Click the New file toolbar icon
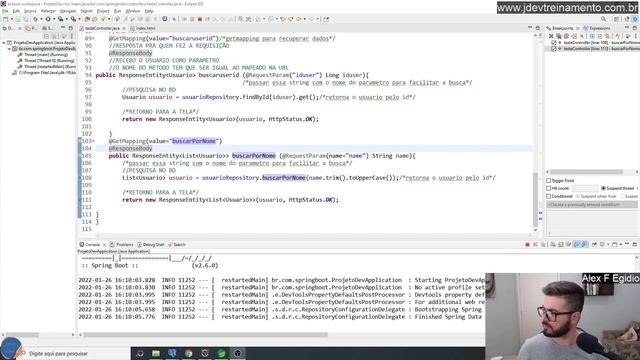 click(x=5, y=19)
